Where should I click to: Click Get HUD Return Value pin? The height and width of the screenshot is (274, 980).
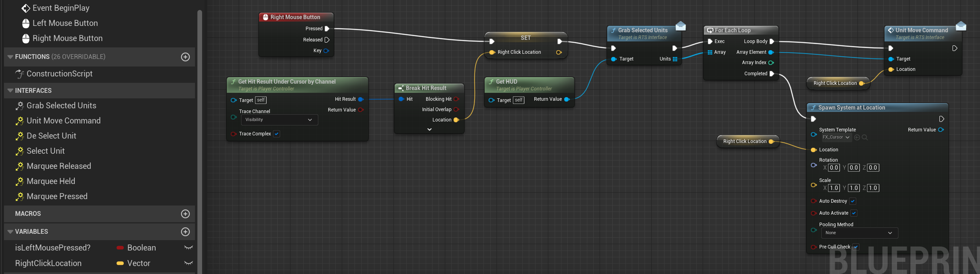point(567,99)
